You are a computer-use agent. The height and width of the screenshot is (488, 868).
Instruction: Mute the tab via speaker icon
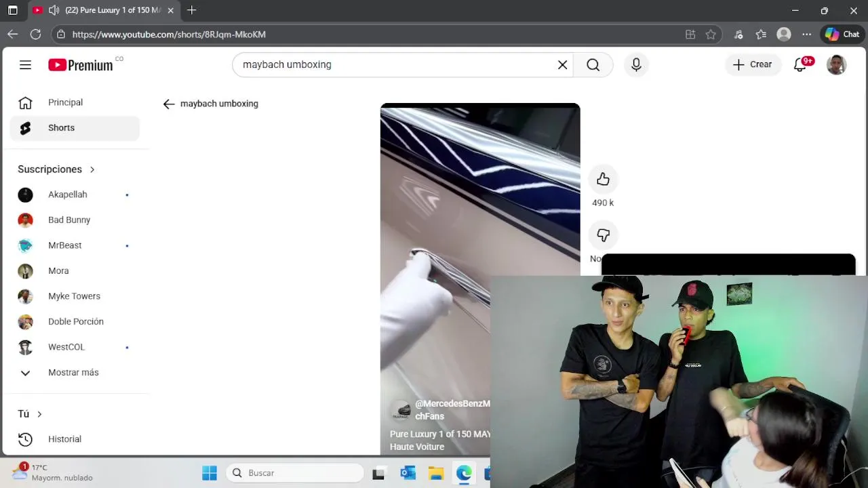pos(54,10)
